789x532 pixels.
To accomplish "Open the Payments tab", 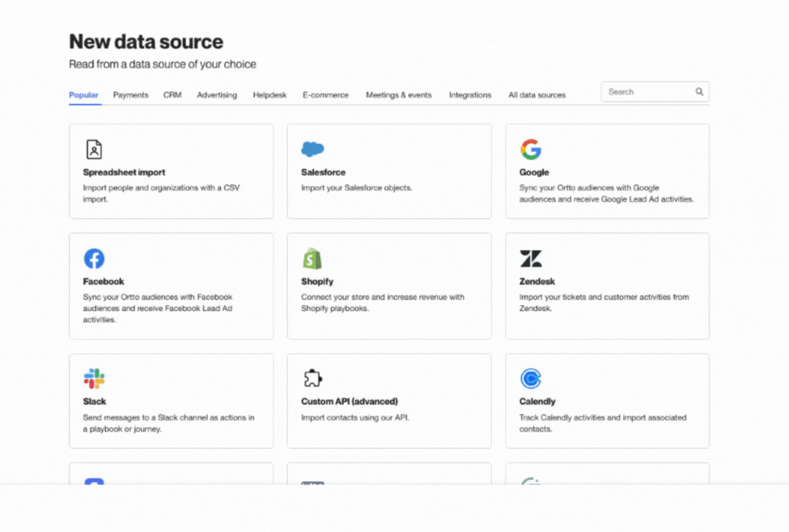I will pyautogui.click(x=130, y=95).
